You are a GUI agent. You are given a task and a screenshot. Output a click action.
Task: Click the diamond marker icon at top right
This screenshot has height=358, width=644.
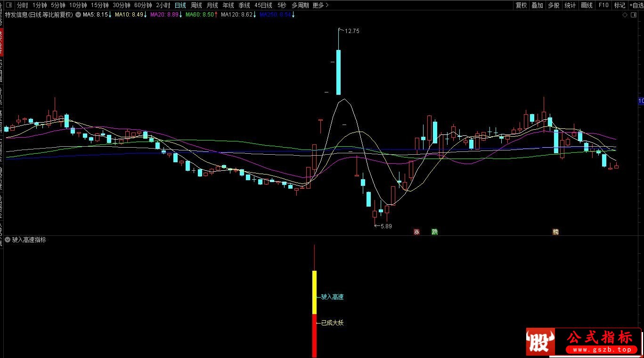625,15
